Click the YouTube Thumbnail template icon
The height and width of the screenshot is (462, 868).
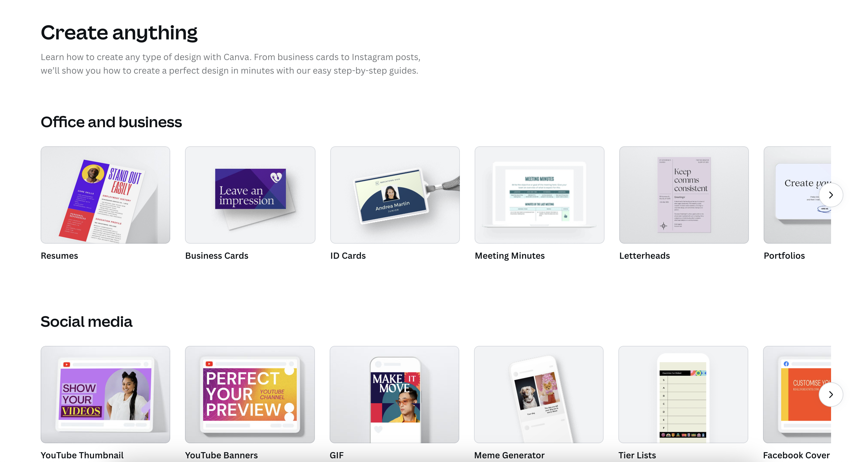click(x=105, y=394)
